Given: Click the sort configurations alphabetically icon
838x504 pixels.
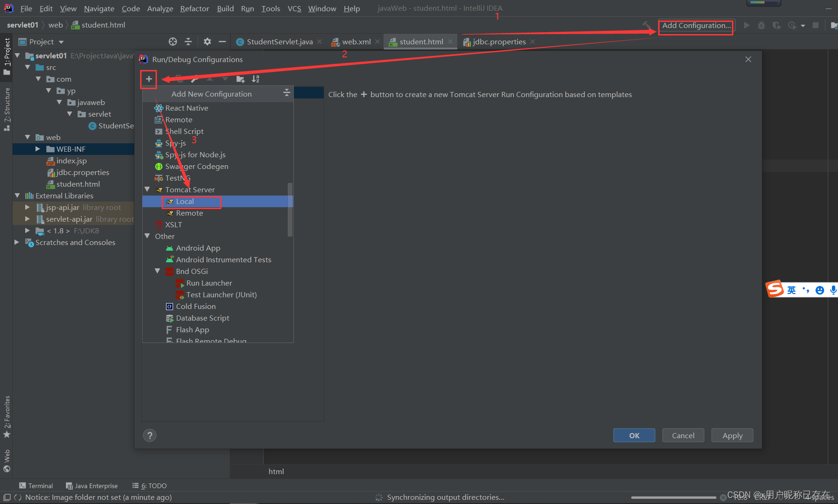Looking at the screenshot, I should coord(256,79).
